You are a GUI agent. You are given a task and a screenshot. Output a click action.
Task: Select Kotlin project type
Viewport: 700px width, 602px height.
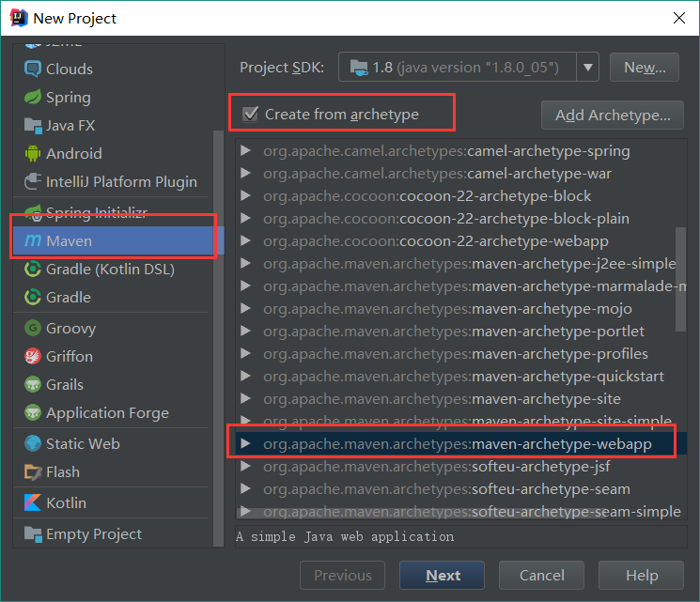pyautogui.click(x=113, y=502)
